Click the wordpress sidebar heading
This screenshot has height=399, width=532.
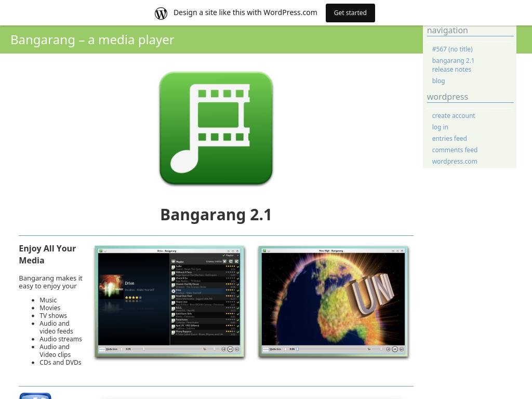click(x=447, y=97)
